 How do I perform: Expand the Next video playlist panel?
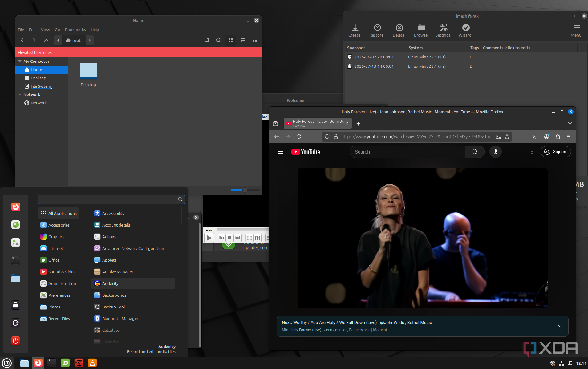tap(560, 326)
